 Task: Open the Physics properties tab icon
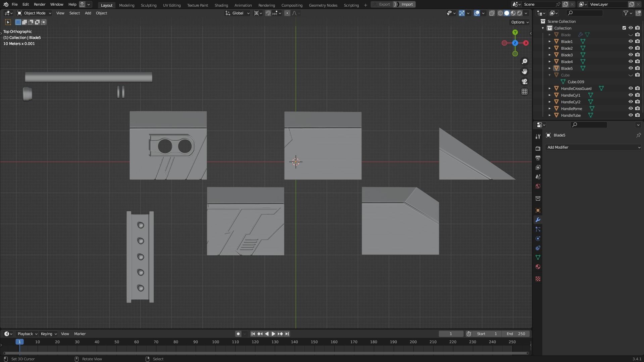tap(538, 239)
